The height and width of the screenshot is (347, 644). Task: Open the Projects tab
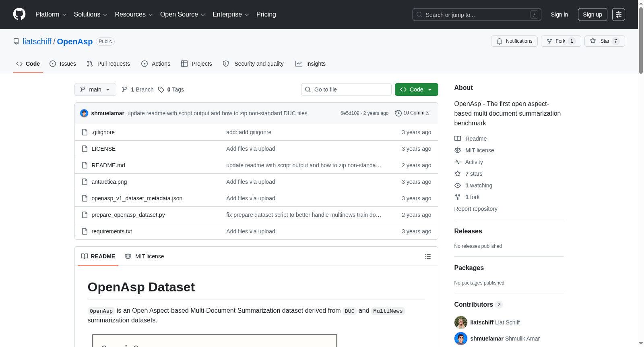pyautogui.click(x=196, y=64)
